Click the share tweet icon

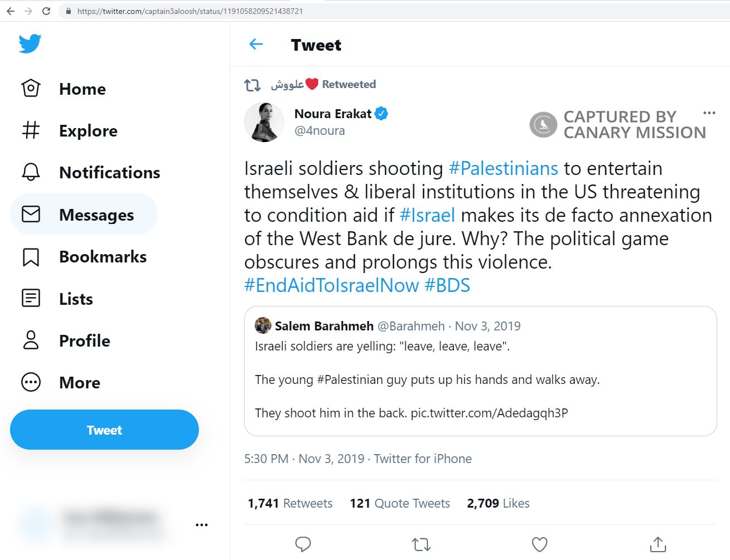[658, 544]
